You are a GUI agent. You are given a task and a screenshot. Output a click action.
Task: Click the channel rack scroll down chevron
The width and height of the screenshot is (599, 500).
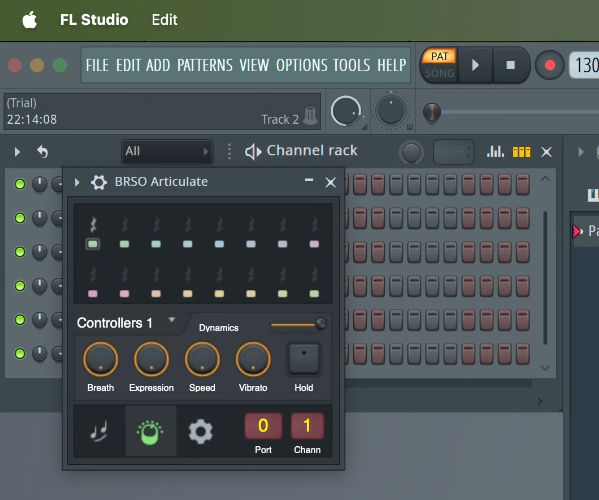(x=545, y=368)
